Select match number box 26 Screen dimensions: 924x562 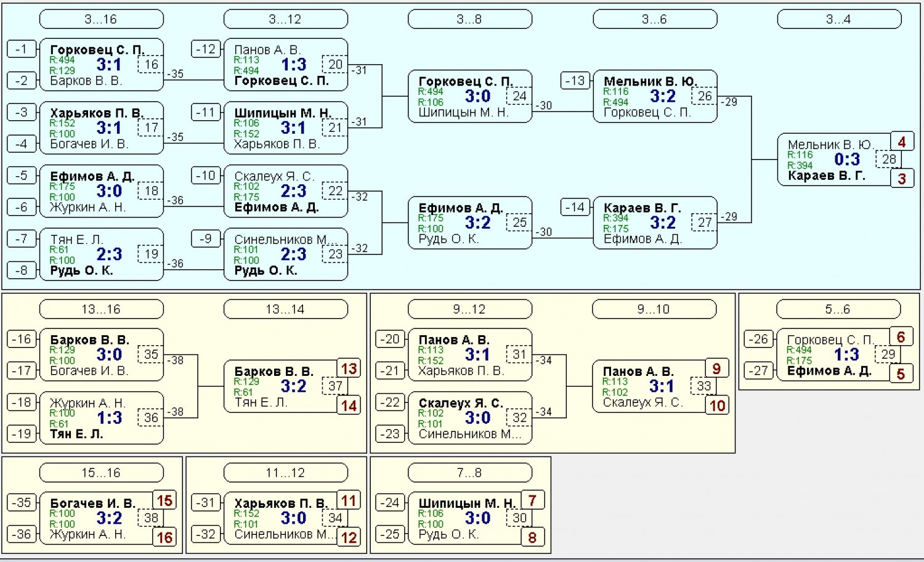click(704, 96)
